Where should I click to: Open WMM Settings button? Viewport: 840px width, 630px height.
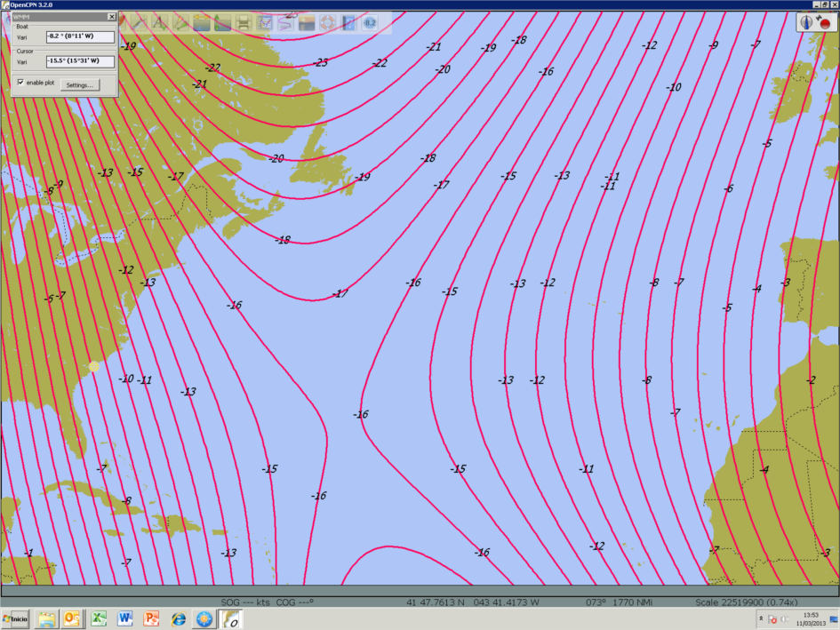[x=80, y=84]
